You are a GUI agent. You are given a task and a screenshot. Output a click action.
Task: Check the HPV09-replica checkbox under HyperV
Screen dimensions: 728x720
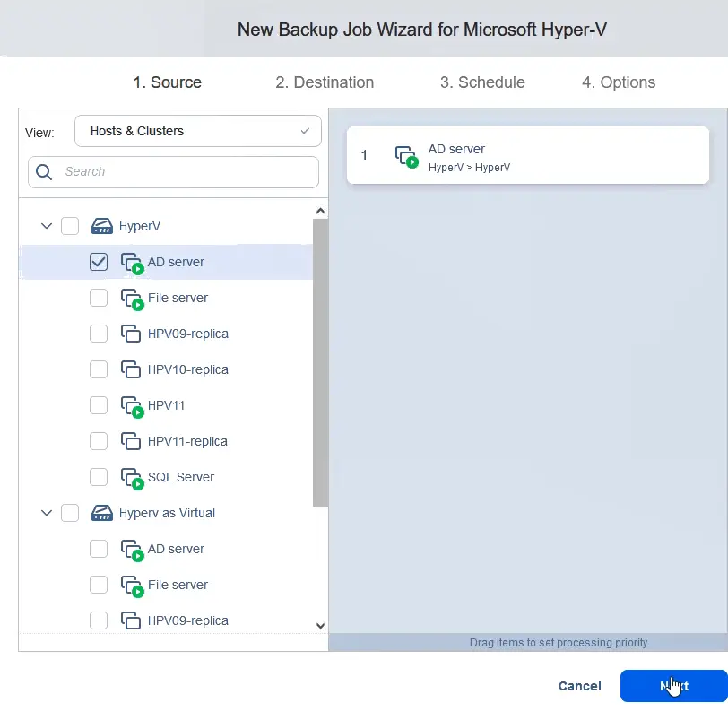tap(99, 334)
